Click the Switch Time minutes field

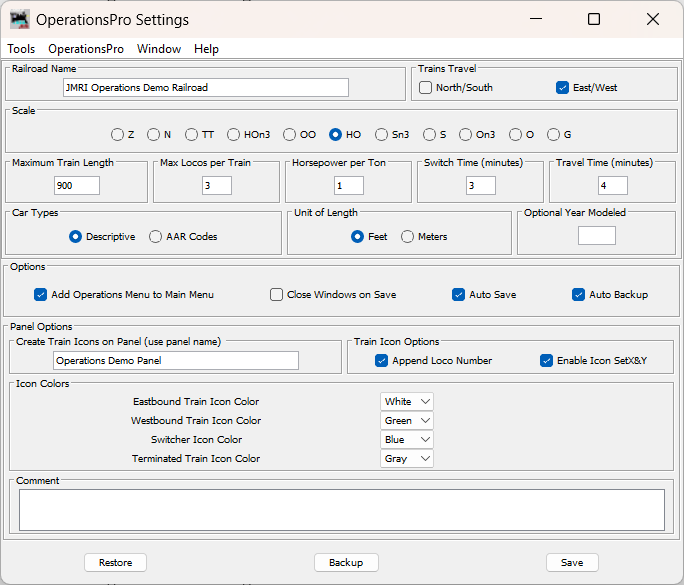(481, 185)
